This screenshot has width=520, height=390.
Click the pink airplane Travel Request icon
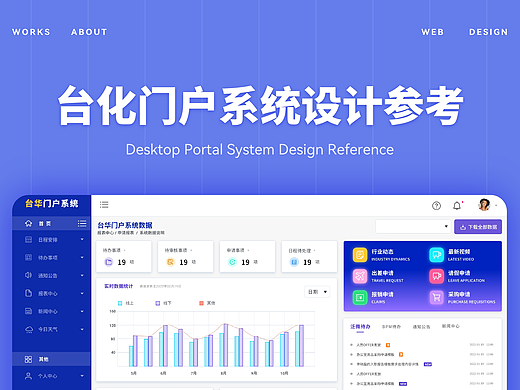click(x=360, y=276)
